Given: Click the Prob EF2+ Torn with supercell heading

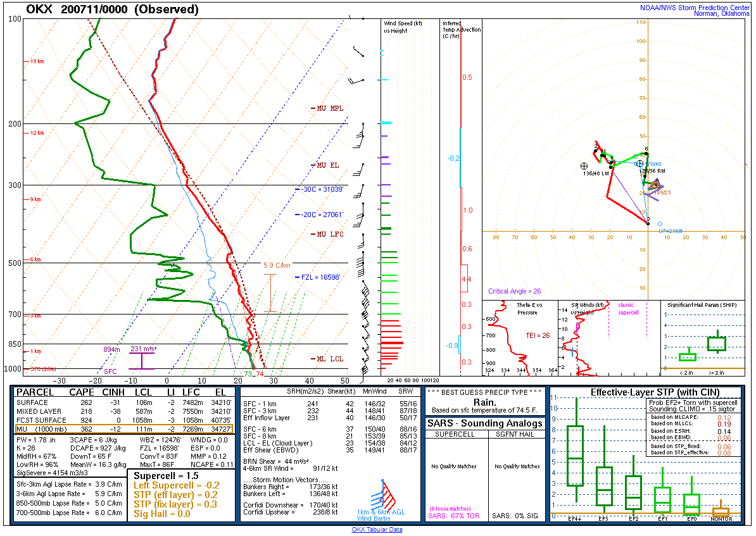Looking at the screenshot, I should (693, 402).
